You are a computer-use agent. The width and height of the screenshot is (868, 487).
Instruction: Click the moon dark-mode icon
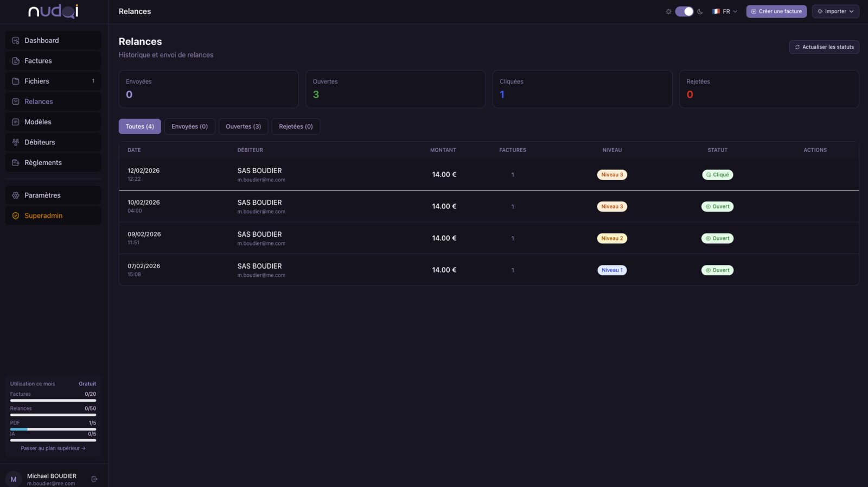coord(700,11)
